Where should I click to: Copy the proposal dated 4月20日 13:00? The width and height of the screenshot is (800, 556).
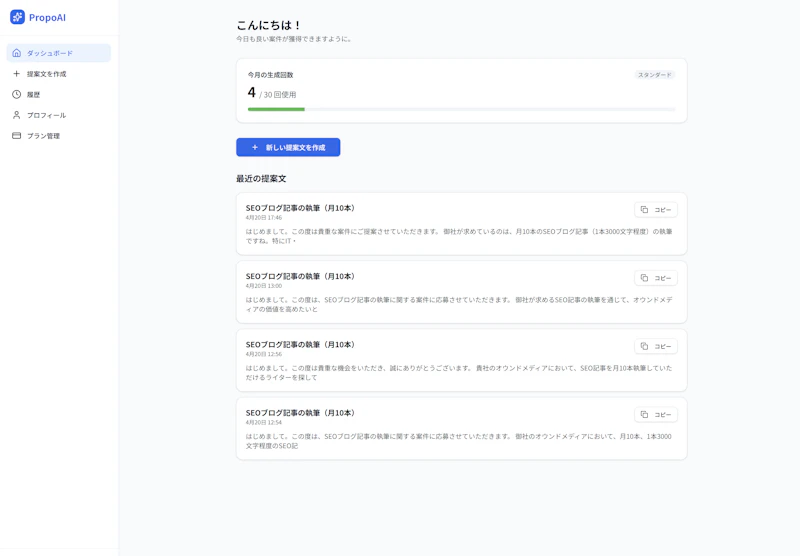pyautogui.click(x=656, y=278)
